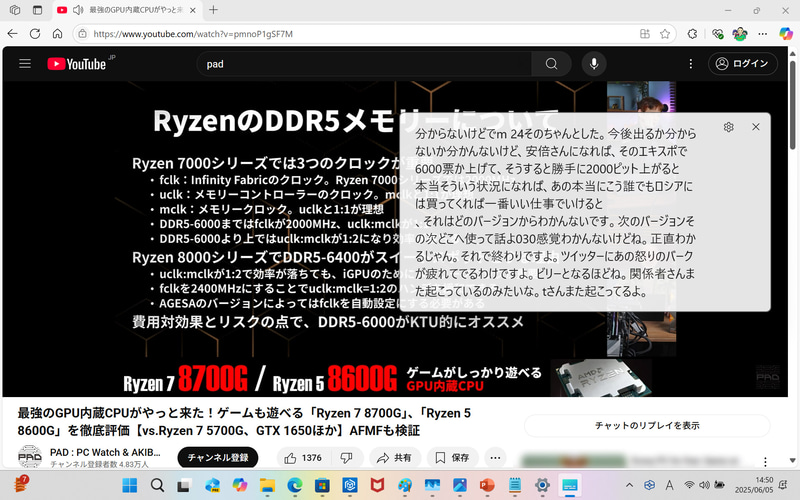This screenshot has width=800, height=500.
Task: Refresh the current page
Action: click(35, 34)
